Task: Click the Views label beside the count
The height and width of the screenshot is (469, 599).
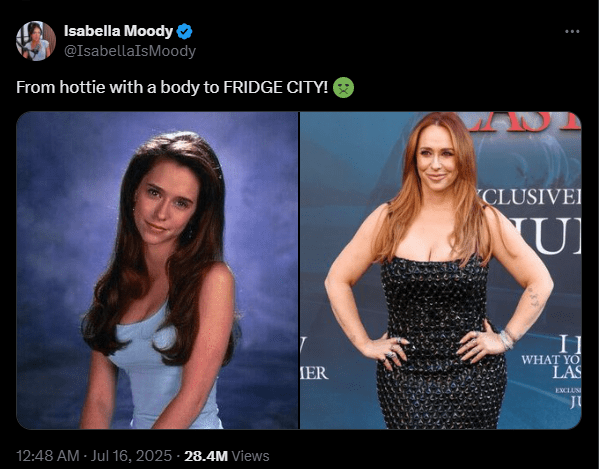Action: (x=251, y=456)
